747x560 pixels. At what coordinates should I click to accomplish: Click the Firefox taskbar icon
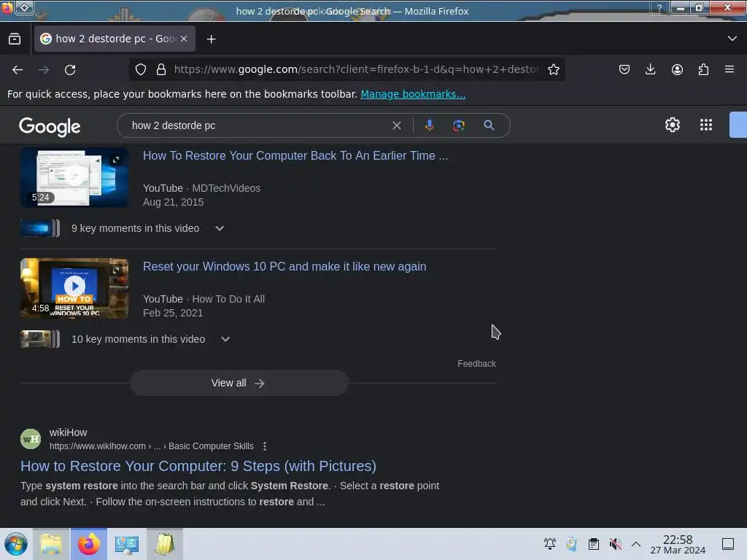(x=89, y=544)
